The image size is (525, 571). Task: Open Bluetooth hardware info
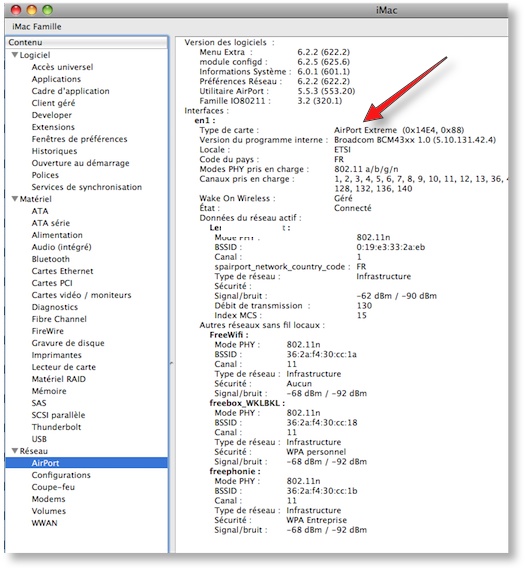click(x=50, y=259)
